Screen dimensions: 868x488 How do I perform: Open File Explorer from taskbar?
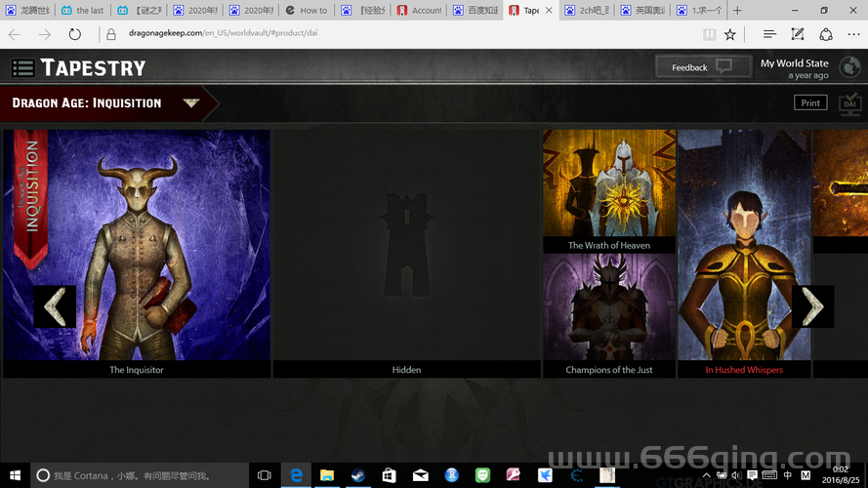click(x=327, y=475)
